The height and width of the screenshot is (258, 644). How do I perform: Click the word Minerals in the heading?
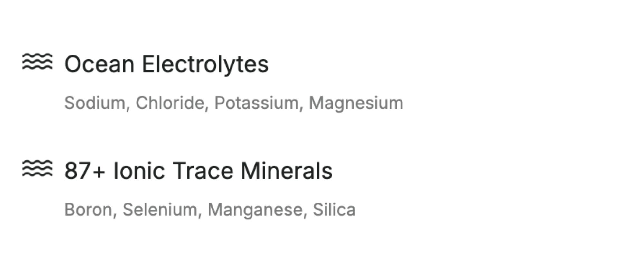pos(286,171)
